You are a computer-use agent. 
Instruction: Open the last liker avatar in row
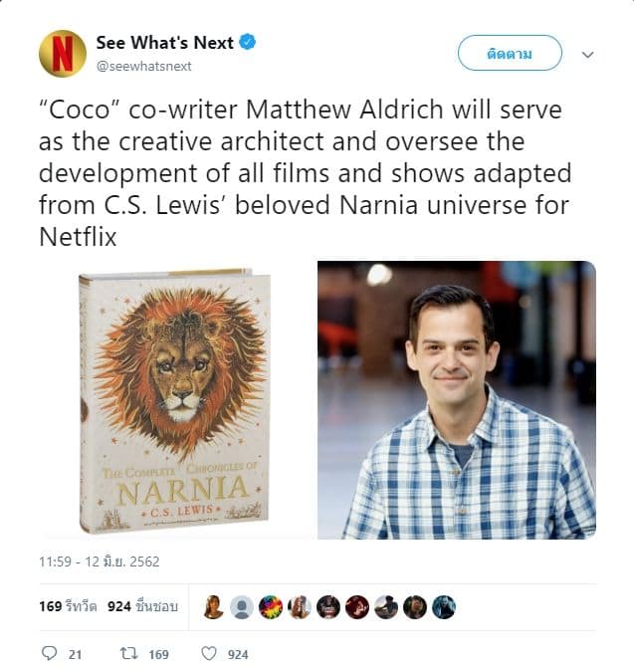coord(443,607)
